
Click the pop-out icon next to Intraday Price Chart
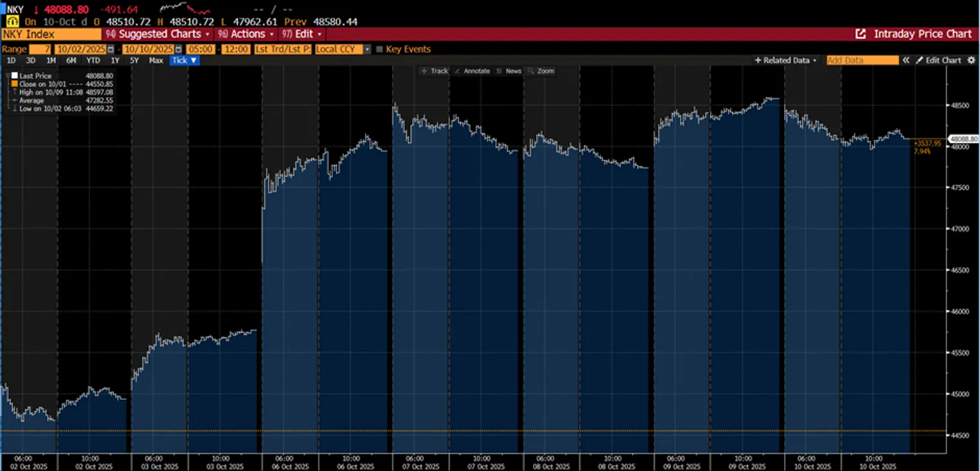(x=860, y=34)
